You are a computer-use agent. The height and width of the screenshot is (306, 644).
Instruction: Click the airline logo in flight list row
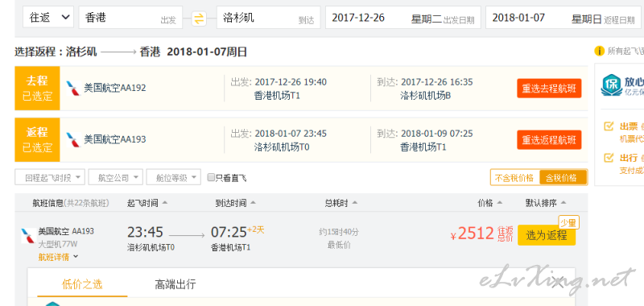28,236
